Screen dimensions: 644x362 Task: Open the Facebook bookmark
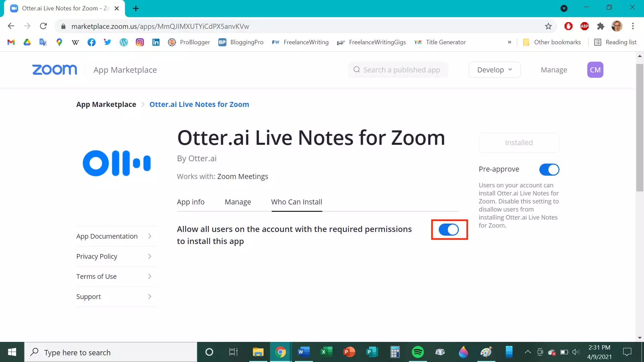click(x=92, y=42)
